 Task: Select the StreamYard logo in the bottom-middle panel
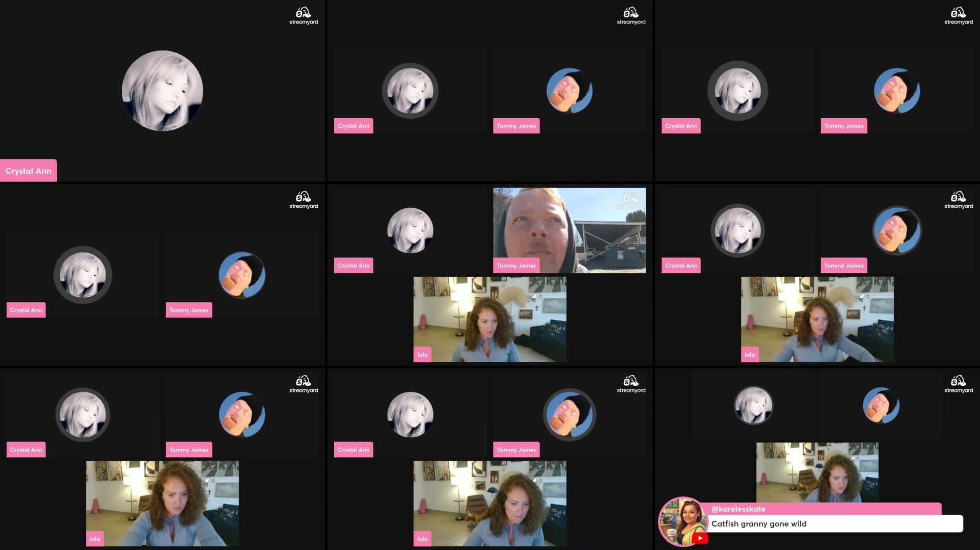coord(631,383)
